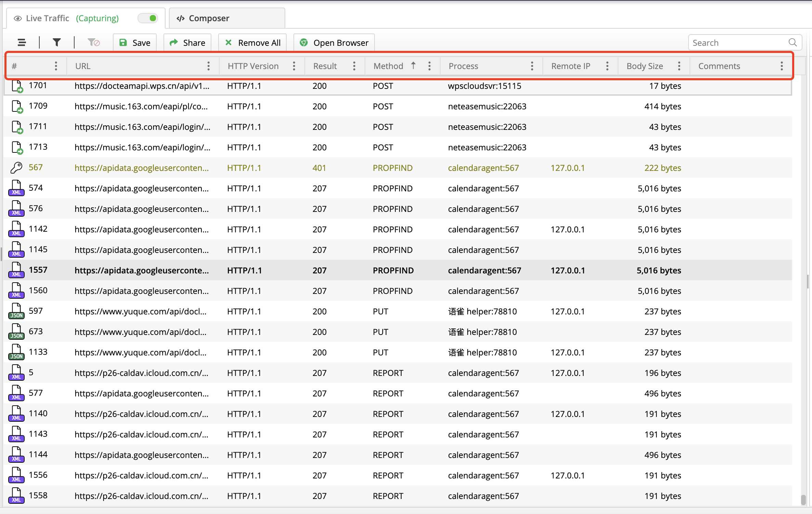Open the Result column options menu

354,66
